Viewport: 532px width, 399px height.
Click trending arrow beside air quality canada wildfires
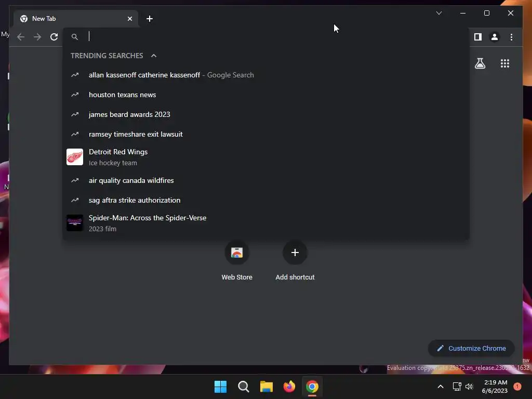point(75,180)
